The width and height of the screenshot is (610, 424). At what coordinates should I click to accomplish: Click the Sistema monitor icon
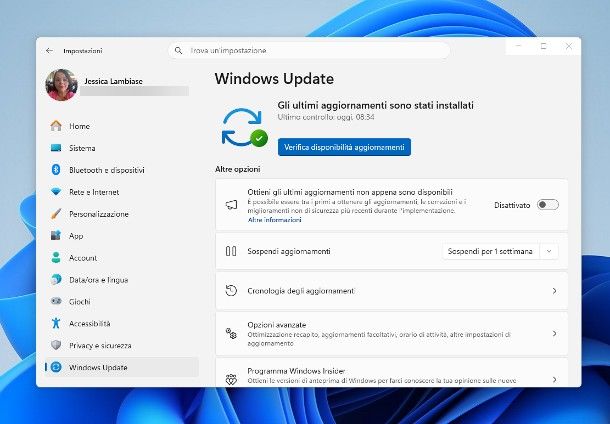[x=56, y=148]
